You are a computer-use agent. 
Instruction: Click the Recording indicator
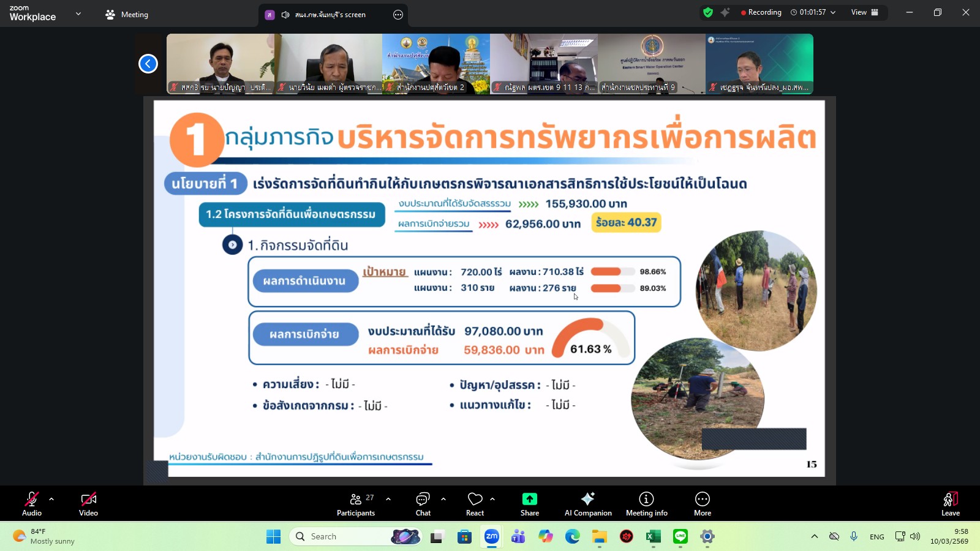click(761, 12)
